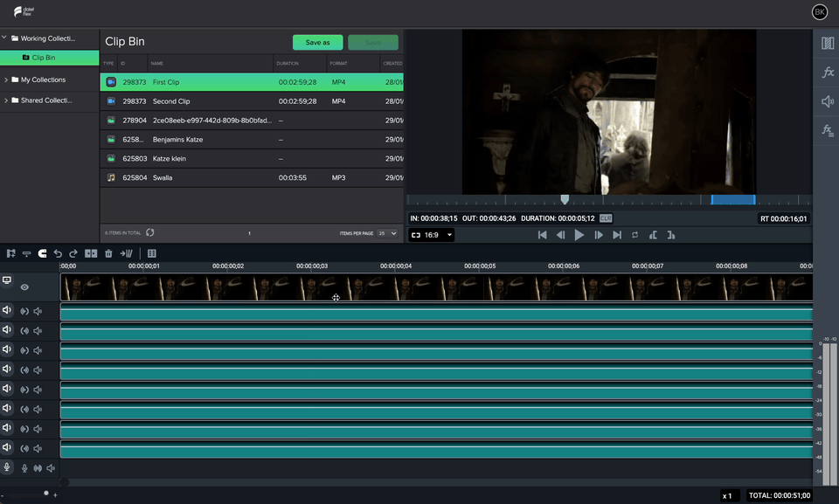Select Clip Bin in the collections tree
The width and height of the screenshot is (839, 504).
pyautogui.click(x=49, y=58)
